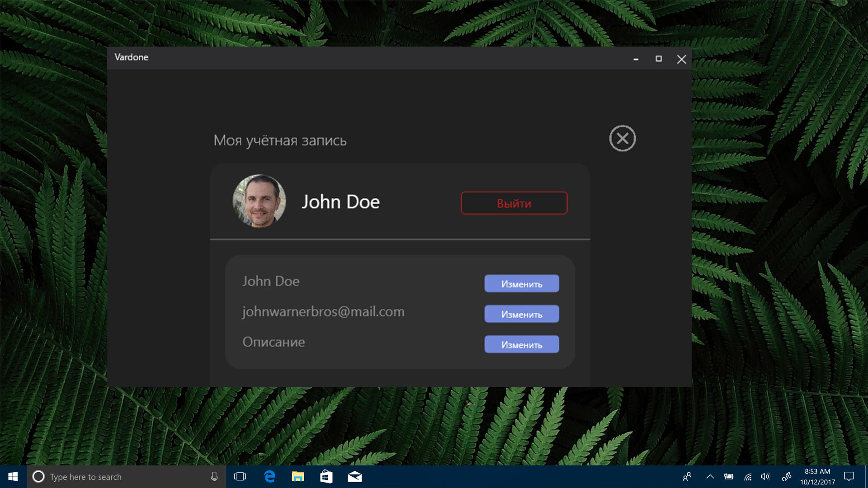Open File Explorer from the taskbar
The width and height of the screenshot is (868, 488).
[x=298, y=477]
